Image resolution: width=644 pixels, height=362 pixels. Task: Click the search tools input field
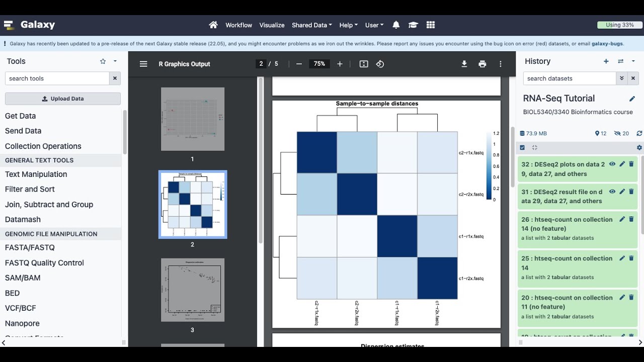[x=57, y=78]
